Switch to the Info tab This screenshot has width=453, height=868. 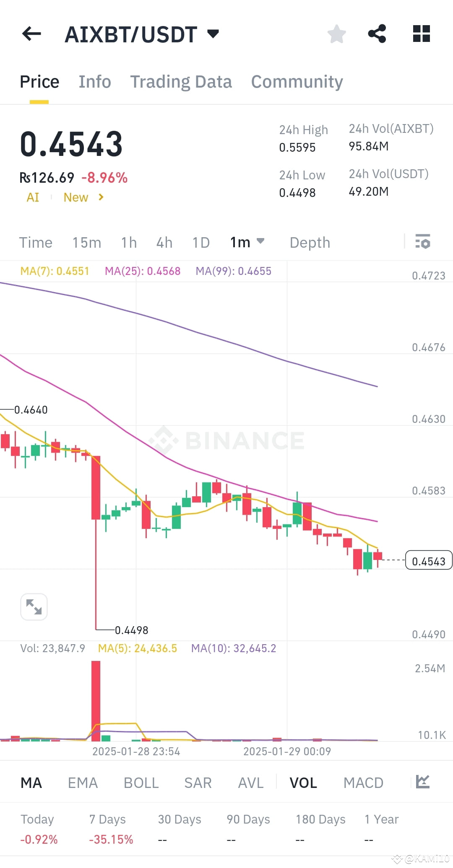tap(94, 81)
